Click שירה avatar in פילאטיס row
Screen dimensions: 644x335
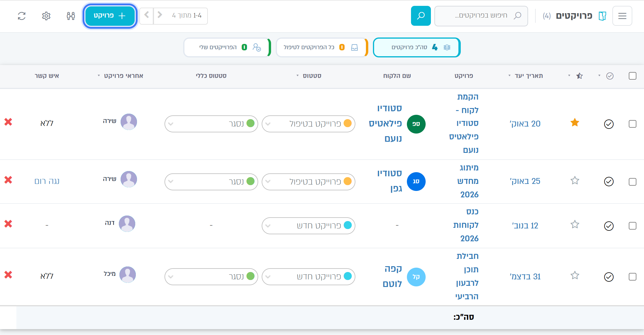point(129,122)
